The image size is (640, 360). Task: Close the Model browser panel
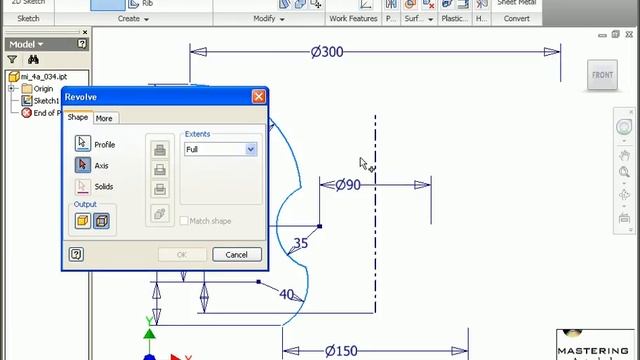[x=85, y=32]
